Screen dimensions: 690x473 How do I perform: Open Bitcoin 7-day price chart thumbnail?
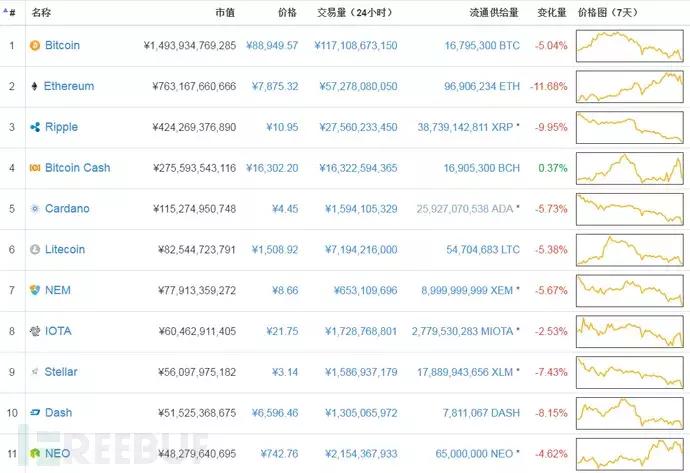(x=631, y=46)
